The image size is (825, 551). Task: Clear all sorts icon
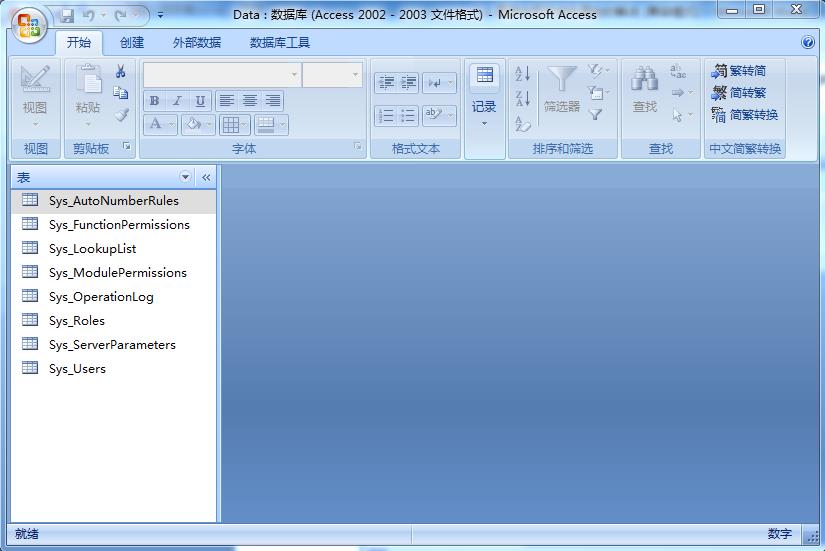click(522, 124)
